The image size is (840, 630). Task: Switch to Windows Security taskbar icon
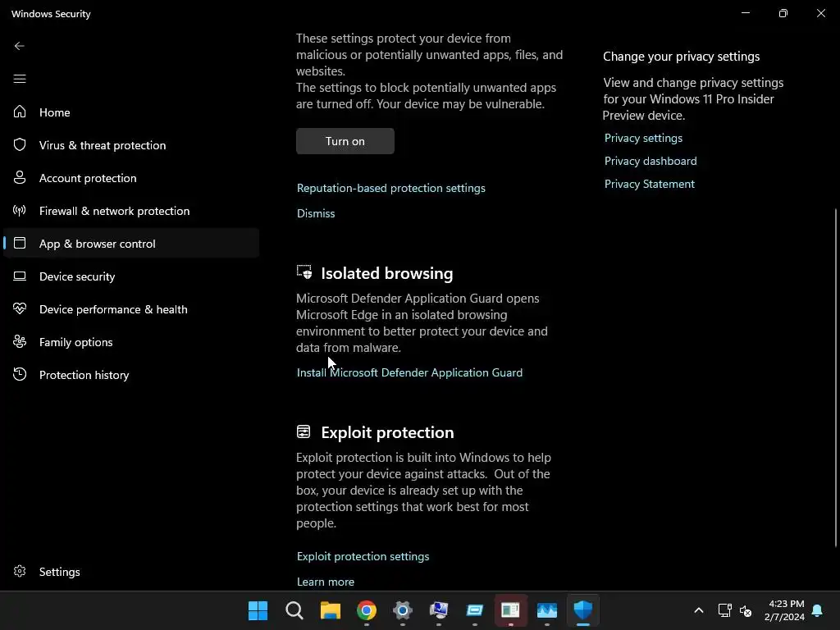(x=583, y=610)
